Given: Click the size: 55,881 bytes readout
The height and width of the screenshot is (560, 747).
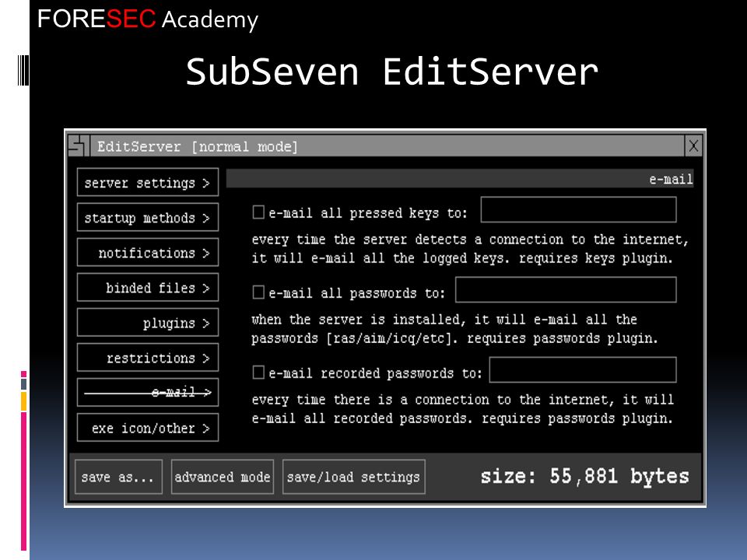Looking at the screenshot, I should click(x=584, y=476).
